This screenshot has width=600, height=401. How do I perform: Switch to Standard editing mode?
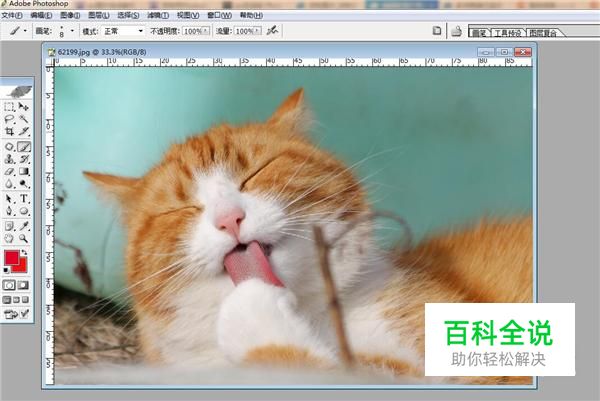tap(9, 285)
